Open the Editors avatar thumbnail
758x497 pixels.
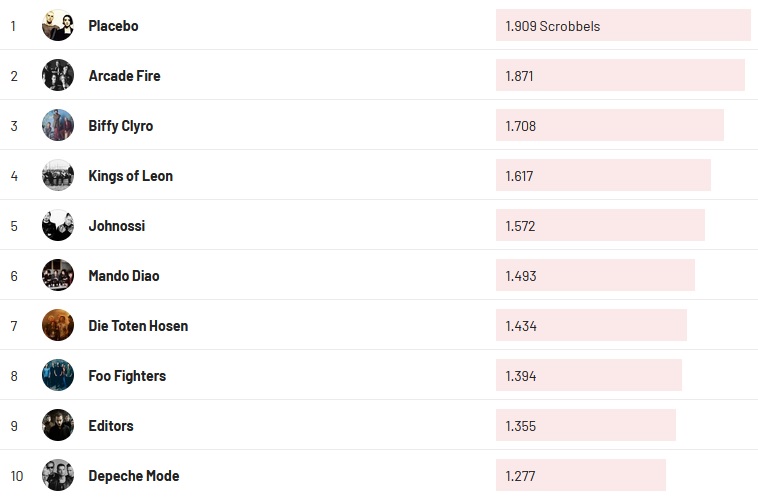coord(58,426)
